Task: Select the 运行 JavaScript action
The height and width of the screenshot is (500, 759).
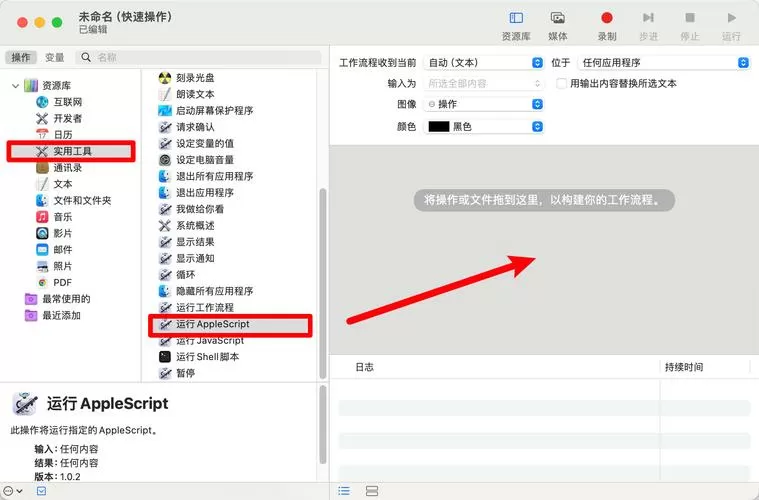Action: (201, 341)
